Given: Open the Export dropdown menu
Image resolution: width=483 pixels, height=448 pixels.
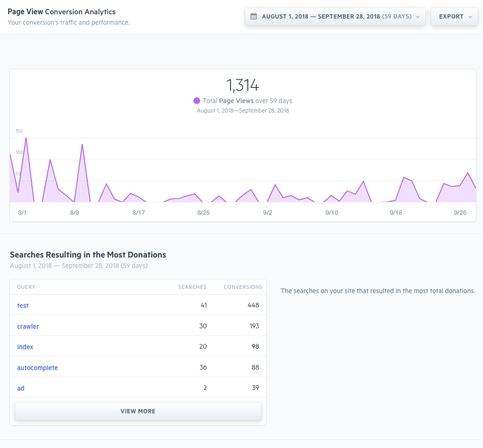Looking at the screenshot, I should pos(454,17).
